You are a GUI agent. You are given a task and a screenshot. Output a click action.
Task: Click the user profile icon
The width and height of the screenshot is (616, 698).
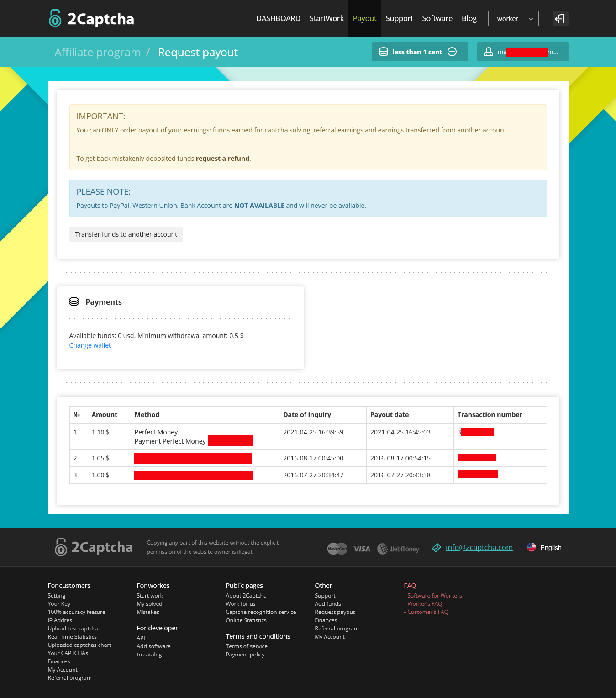489,52
